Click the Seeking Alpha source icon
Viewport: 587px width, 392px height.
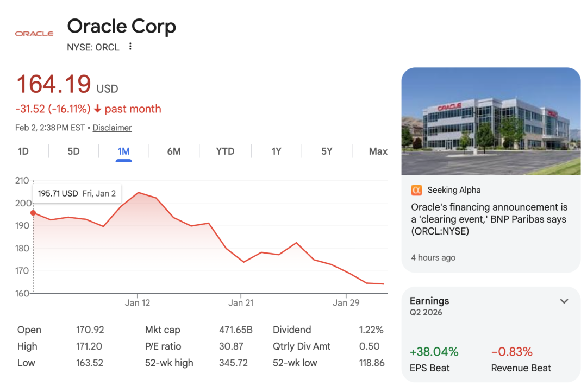tap(416, 190)
